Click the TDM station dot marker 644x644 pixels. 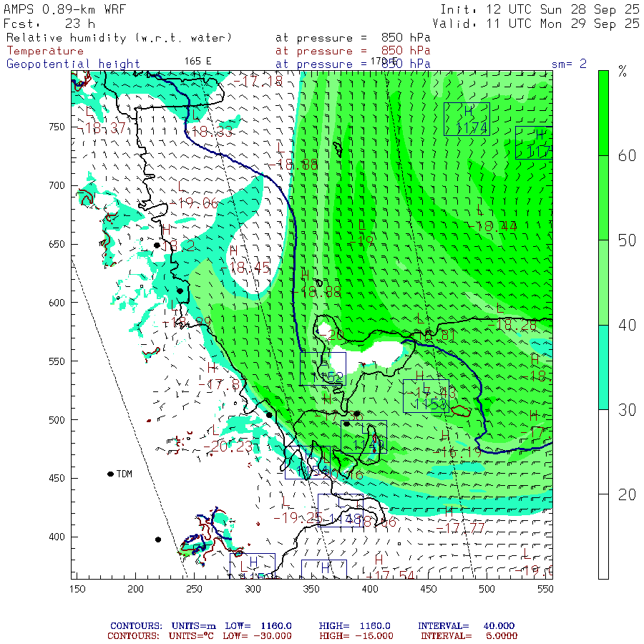pyautogui.click(x=110, y=474)
